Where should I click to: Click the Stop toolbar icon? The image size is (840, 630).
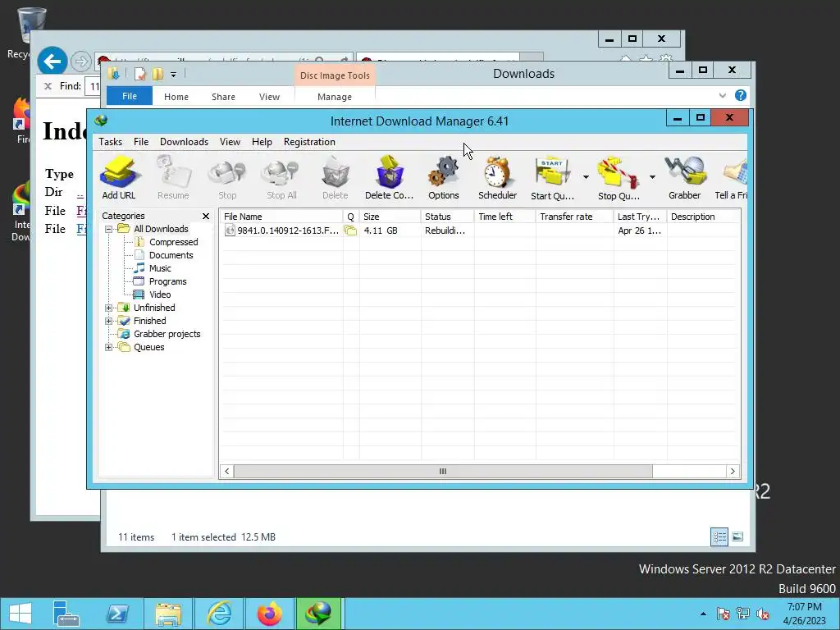click(x=227, y=177)
